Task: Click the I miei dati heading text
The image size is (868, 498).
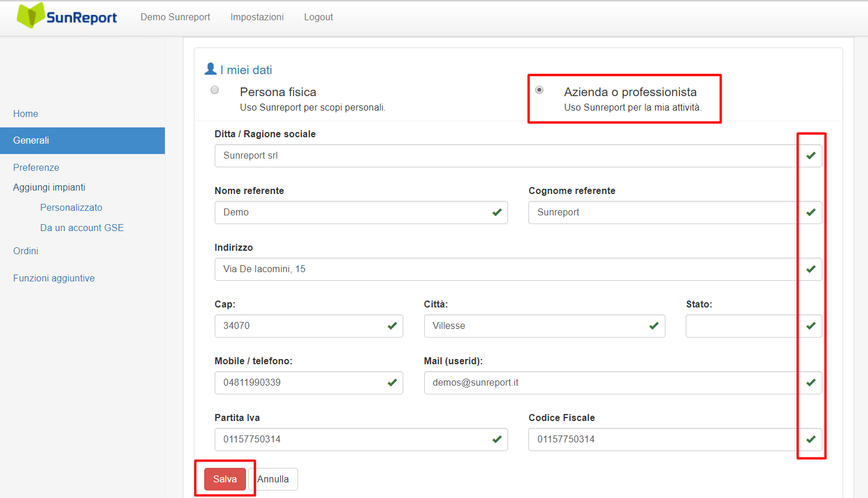Action: [246, 70]
